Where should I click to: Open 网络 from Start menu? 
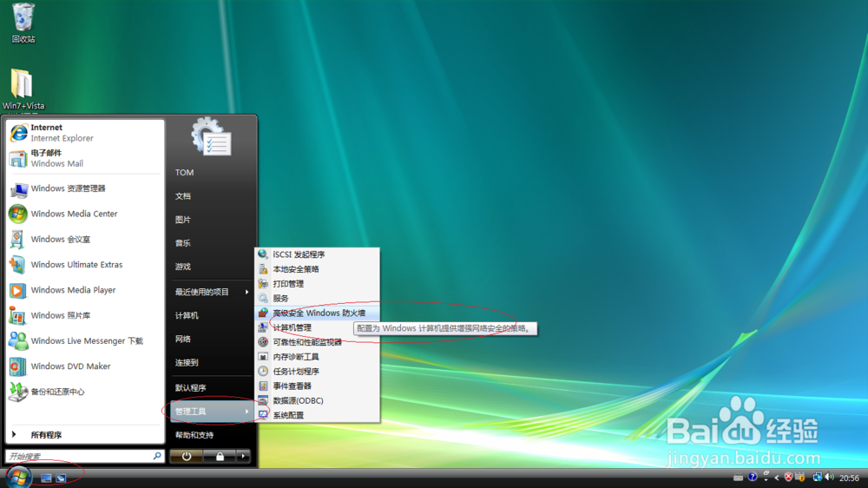point(212,339)
